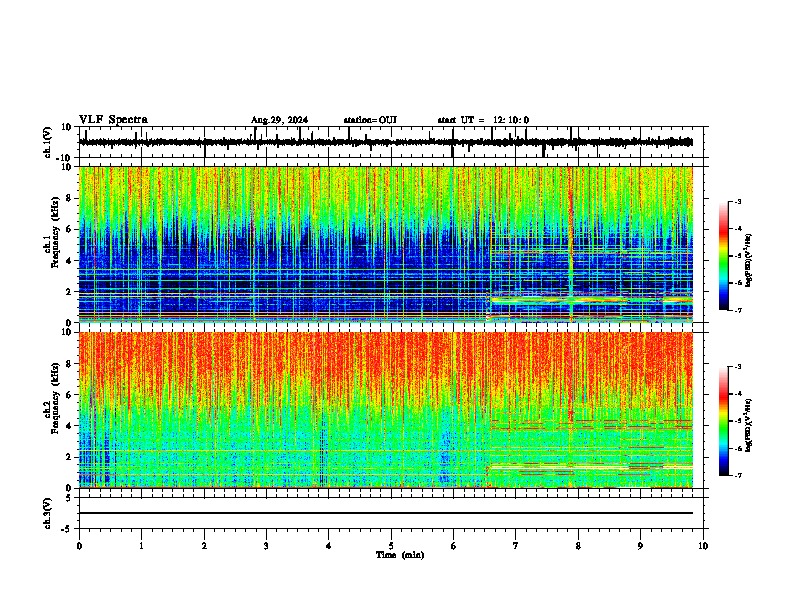The width and height of the screenshot is (792, 612).
Task: Click the Aug.29, 2024 date label
Action: pos(279,120)
